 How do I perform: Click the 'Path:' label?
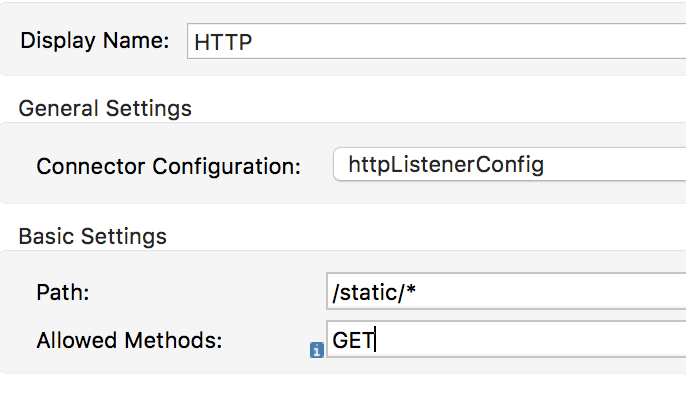tap(63, 292)
